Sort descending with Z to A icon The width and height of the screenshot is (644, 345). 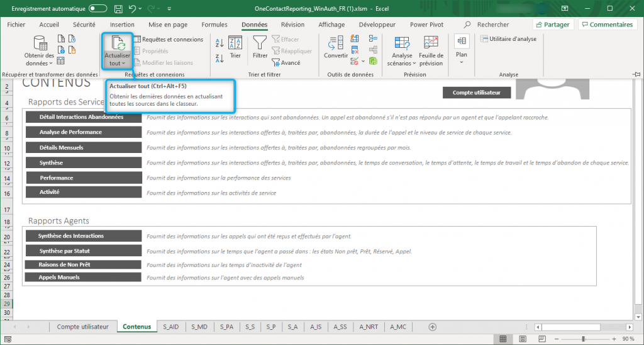coord(219,59)
